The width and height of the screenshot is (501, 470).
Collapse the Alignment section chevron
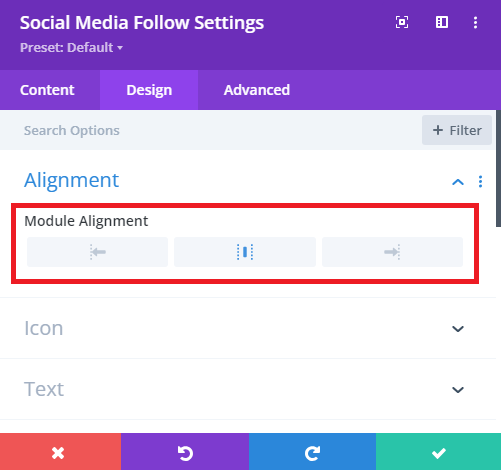[458, 182]
